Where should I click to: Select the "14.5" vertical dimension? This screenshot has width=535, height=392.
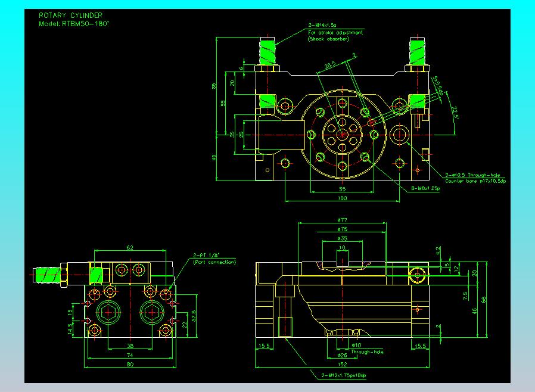70,329
